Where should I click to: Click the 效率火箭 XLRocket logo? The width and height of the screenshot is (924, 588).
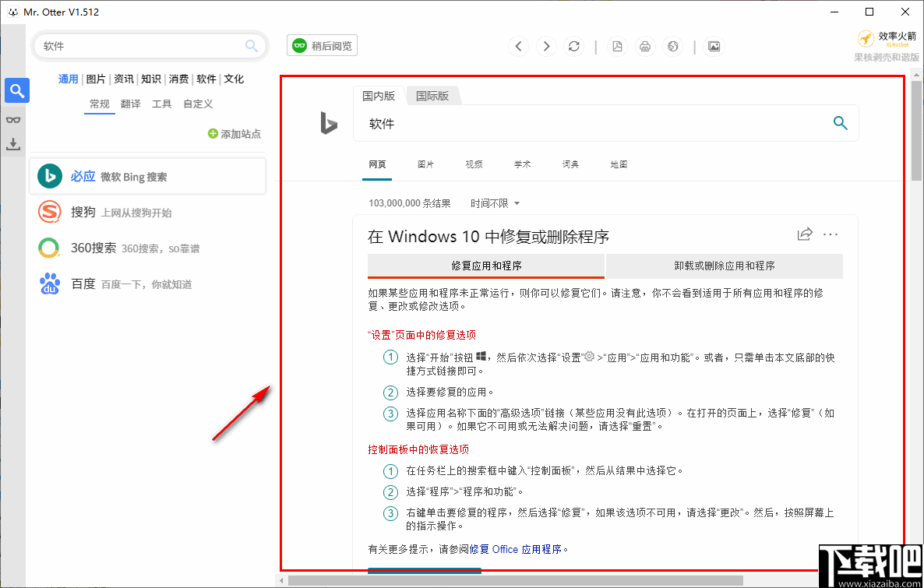887,39
